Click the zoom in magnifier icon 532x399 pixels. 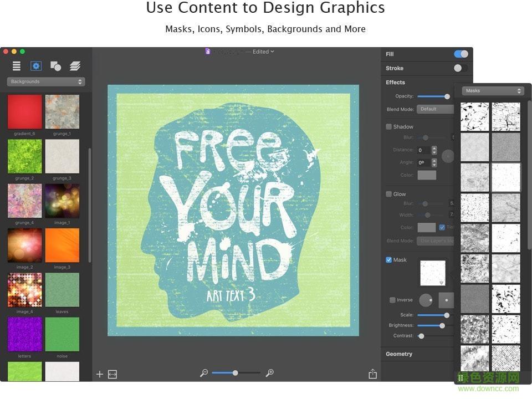270,374
